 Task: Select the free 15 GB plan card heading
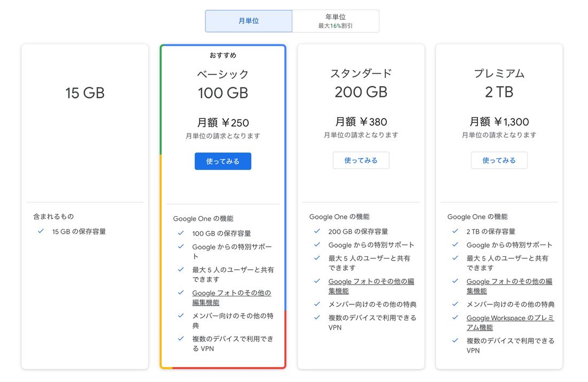pyautogui.click(x=85, y=93)
